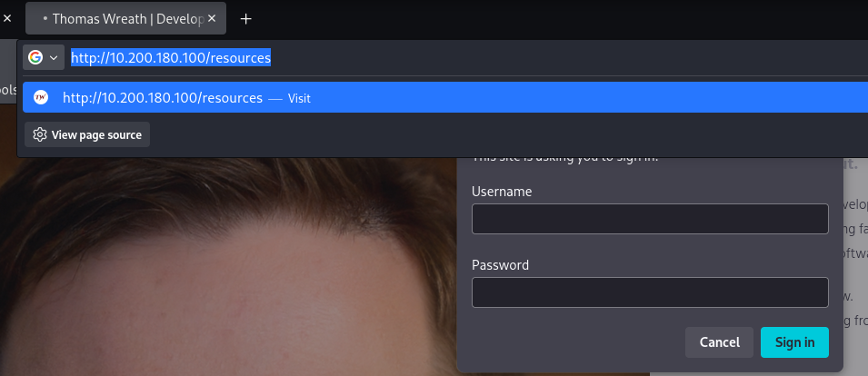Focus the Password field
Screen dimensions: 868x376
point(650,292)
